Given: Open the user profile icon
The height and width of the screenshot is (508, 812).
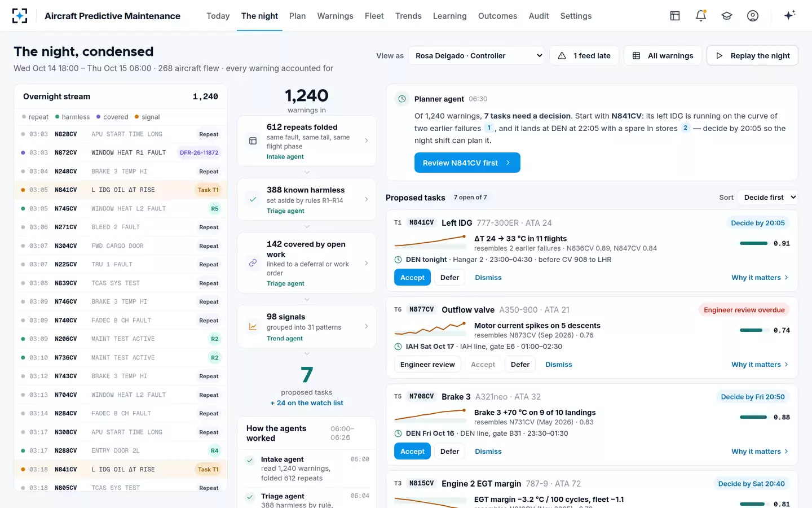Looking at the screenshot, I should click(x=753, y=16).
